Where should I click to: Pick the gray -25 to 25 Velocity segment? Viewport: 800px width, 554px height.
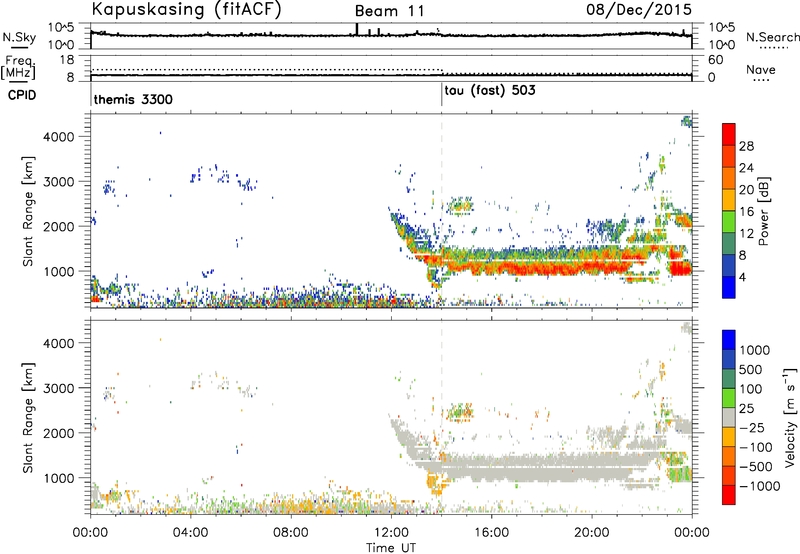click(x=729, y=418)
